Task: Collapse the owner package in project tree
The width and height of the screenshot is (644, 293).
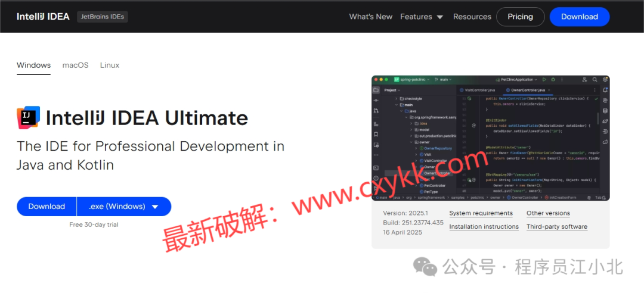Action: (411, 142)
